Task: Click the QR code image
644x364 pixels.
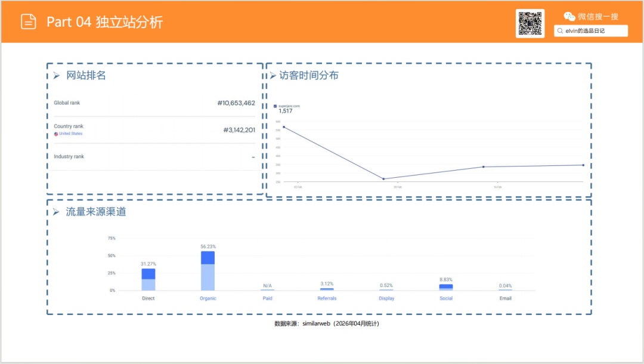Action: (x=530, y=23)
